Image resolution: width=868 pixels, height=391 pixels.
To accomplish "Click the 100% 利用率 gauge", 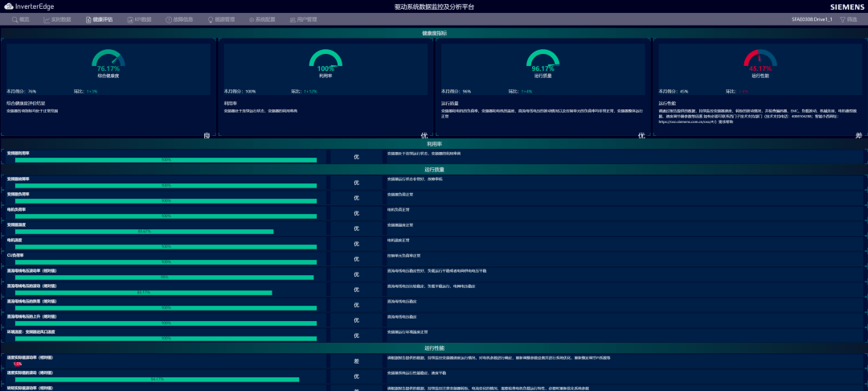I will tap(325, 61).
